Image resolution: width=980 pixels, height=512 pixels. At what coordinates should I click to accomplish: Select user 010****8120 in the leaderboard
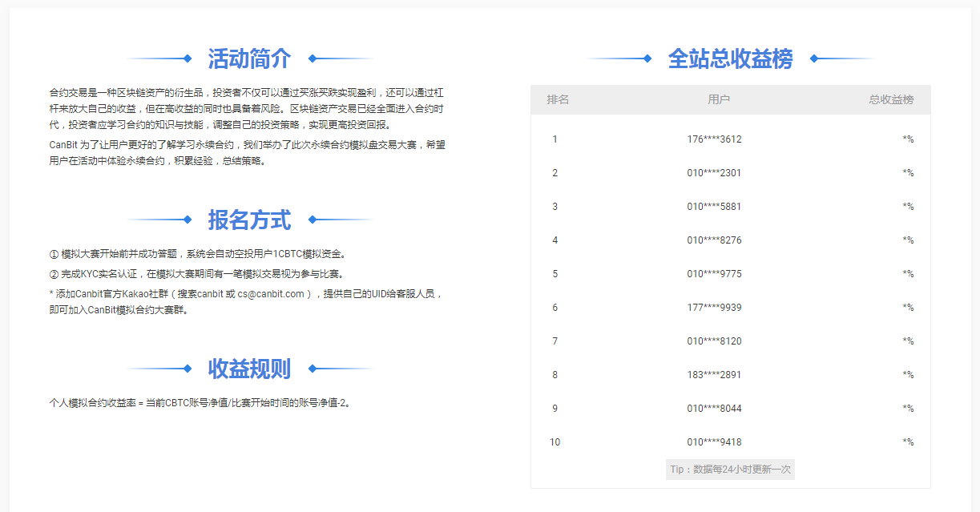714,341
